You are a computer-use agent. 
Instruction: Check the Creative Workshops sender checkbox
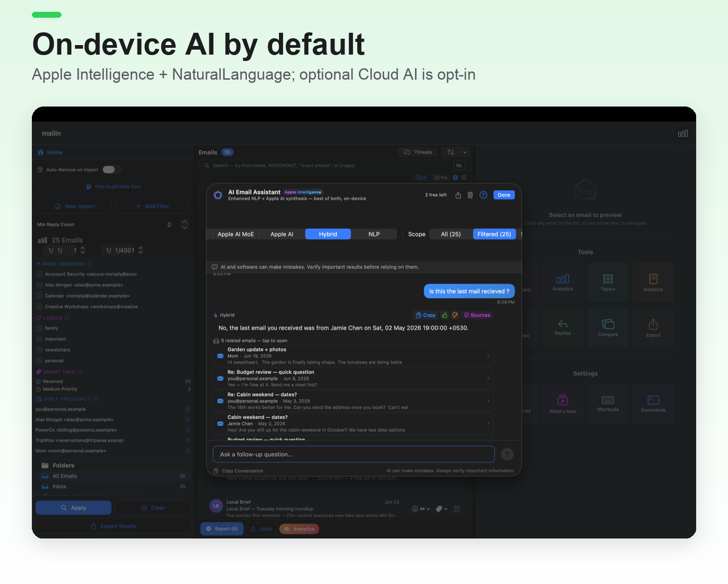click(x=39, y=307)
